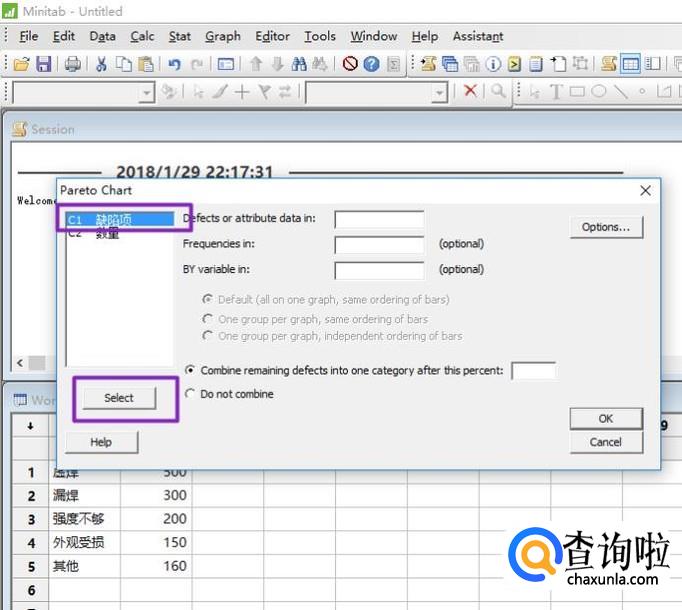The height and width of the screenshot is (610, 682).
Task: Click Cancel in Pareto Chart dialog
Action: tap(606, 442)
